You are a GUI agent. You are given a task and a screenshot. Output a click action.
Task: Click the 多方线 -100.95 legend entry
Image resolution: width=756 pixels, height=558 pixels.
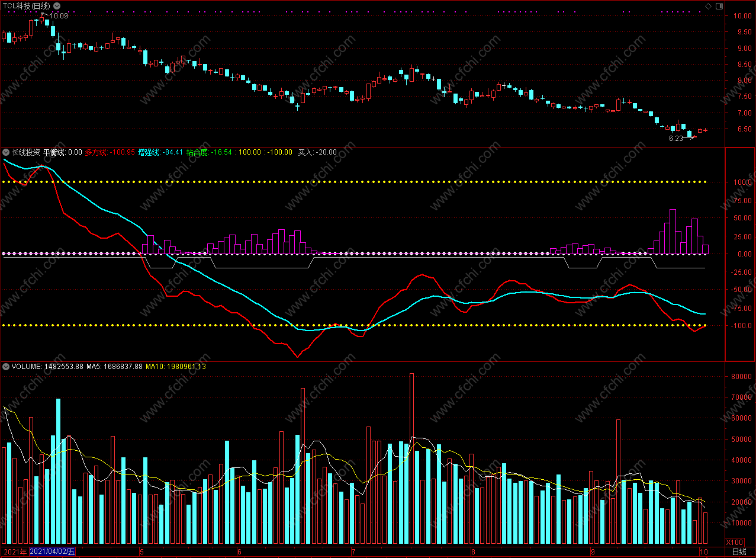pos(110,152)
